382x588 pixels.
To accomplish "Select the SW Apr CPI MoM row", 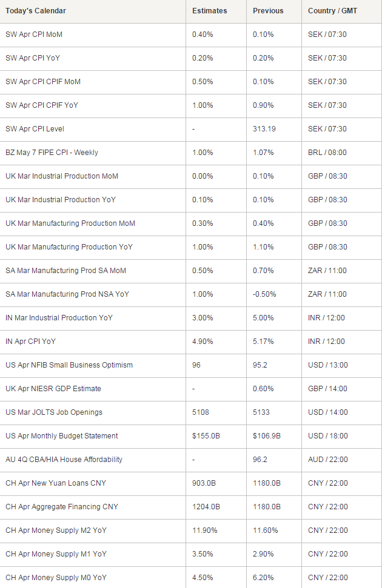I will pos(191,35).
